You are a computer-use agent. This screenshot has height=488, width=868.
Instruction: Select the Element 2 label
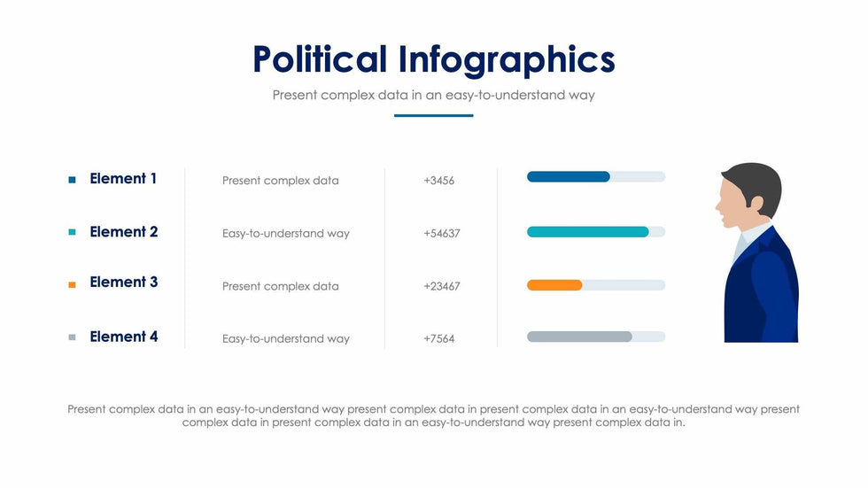pyautogui.click(x=124, y=232)
